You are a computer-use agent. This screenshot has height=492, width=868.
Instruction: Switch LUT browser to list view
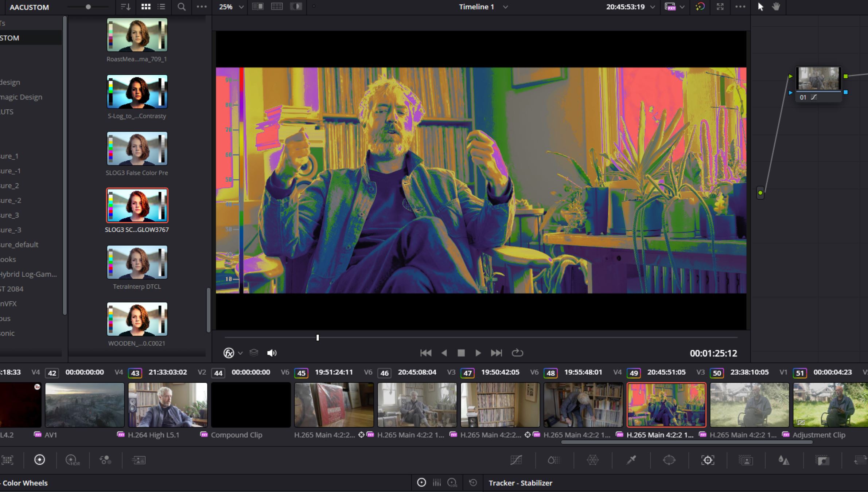tap(161, 7)
